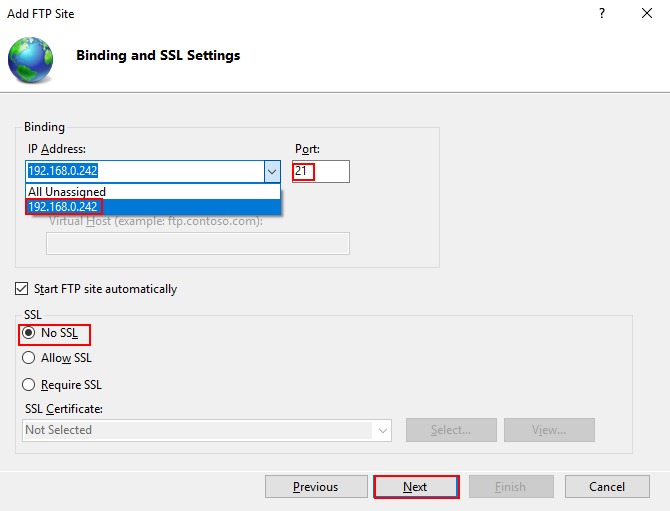This screenshot has height=511, width=670.
Task: Go back with the Previous button
Action: click(315, 487)
